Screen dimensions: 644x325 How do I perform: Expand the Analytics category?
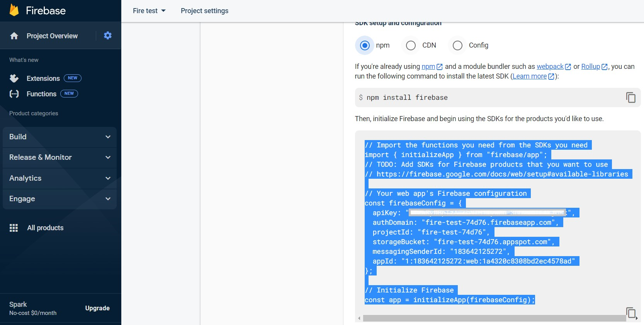click(x=59, y=178)
